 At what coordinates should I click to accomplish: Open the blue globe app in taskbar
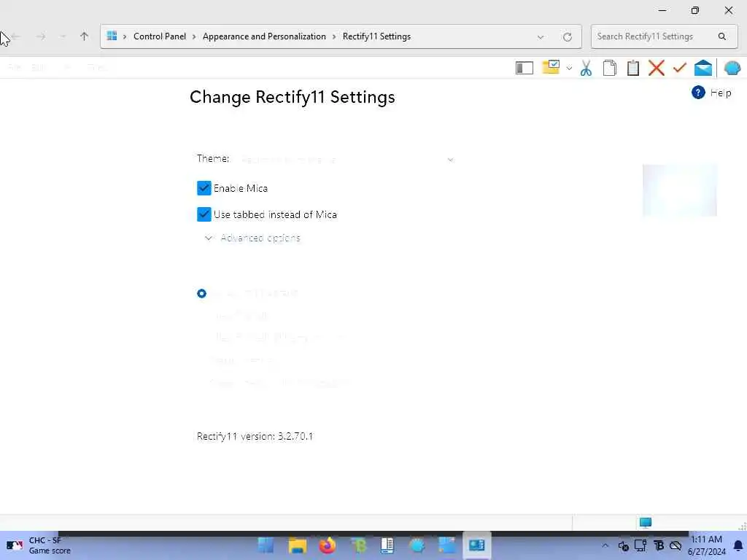[417, 545]
